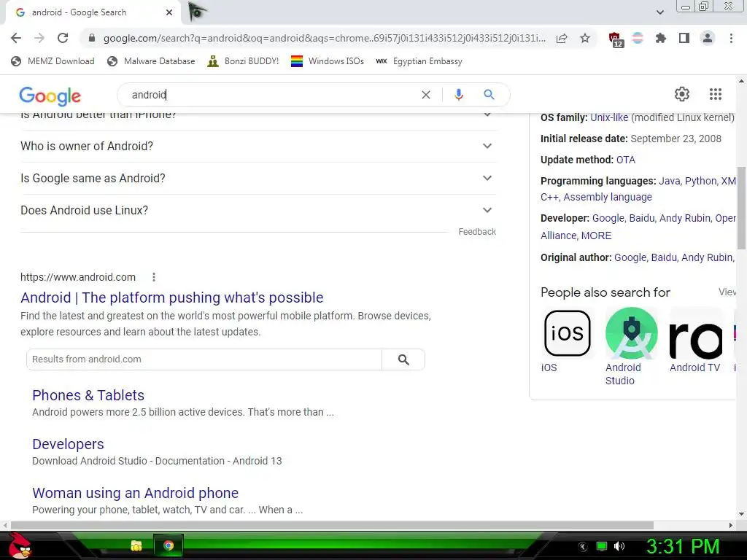The height and width of the screenshot is (560, 747).
Task: Open the MEMZ Download bookmark
Action: coord(53,61)
